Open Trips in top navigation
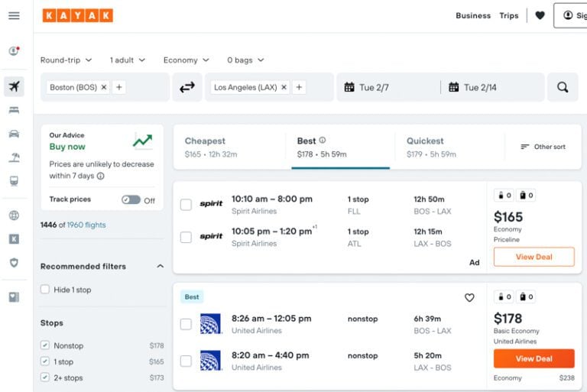Screen dimensions: 587x392 pos(509,16)
